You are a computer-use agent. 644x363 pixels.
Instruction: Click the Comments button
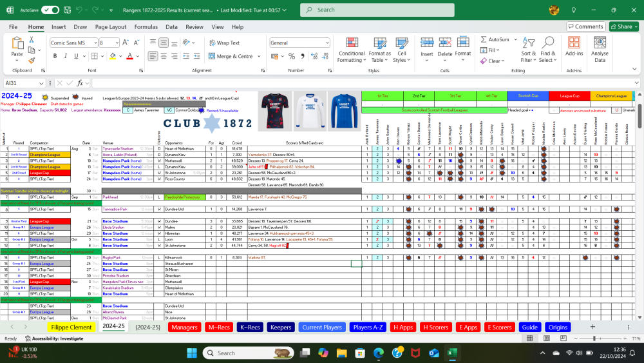586,26
